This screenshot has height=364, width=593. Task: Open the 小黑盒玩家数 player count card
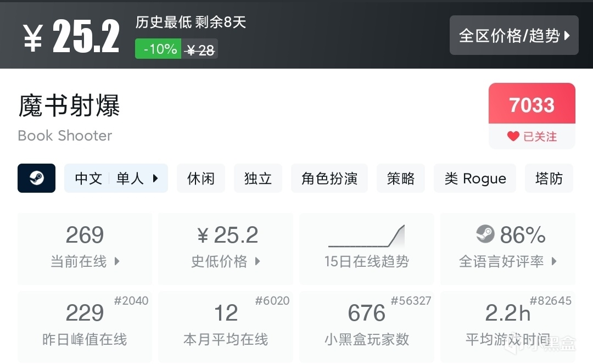point(366,327)
